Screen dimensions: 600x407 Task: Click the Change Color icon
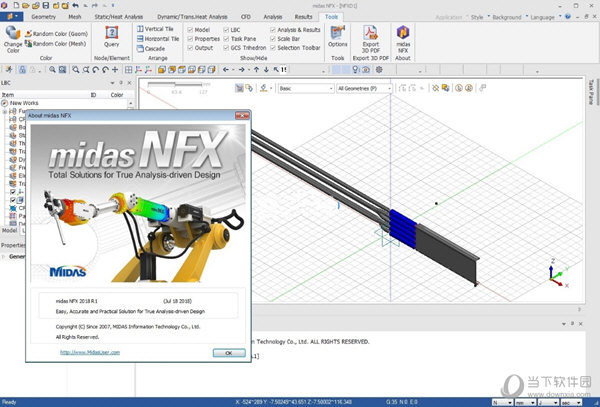click(13, 38)
